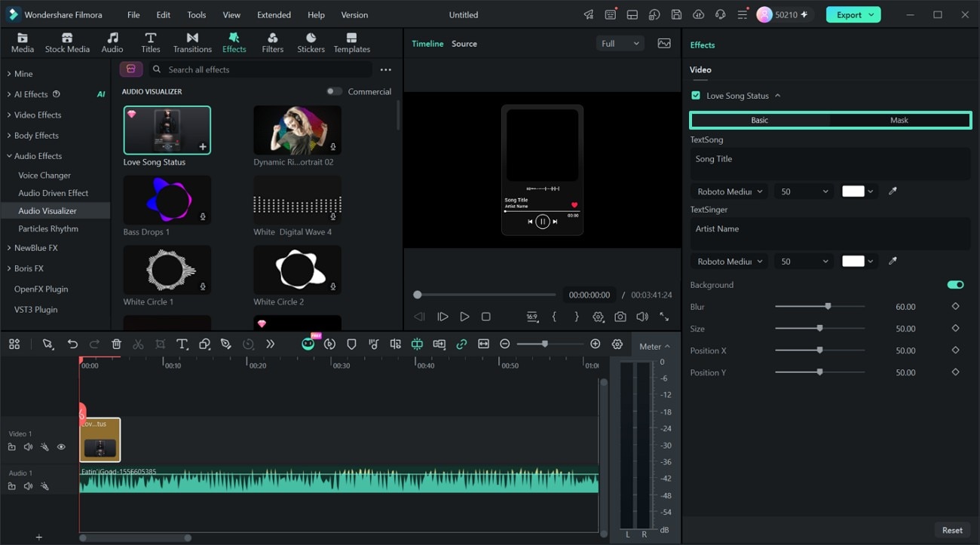Stop the preview playback
Screen dimensions: 980x545
point(486,317)
